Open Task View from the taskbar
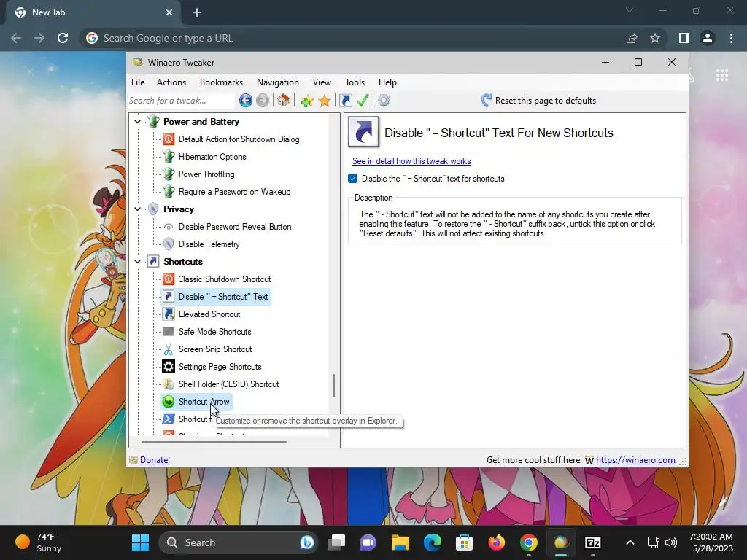 coord(336,542)
